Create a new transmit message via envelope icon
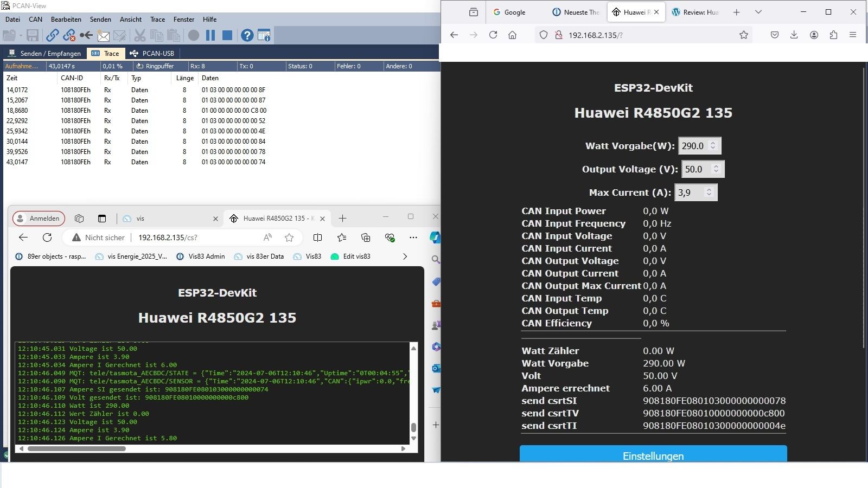Image resolution: width=868 pixels, height=488 pixels. point(103,36)
